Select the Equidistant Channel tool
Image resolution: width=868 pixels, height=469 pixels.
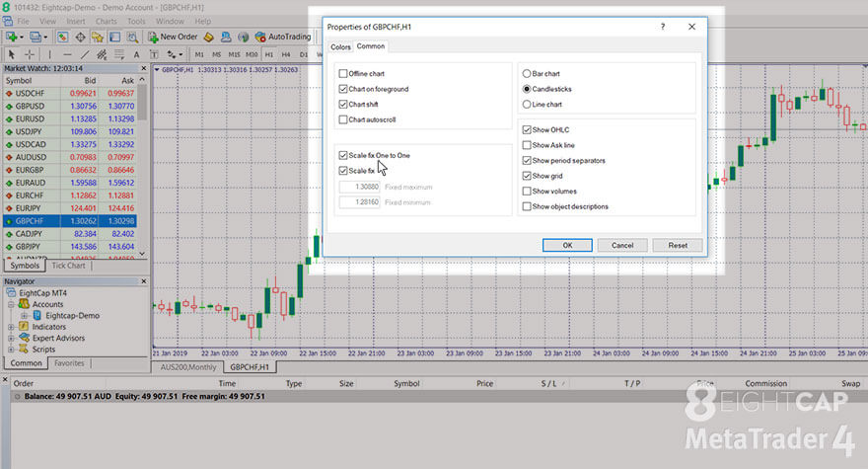(x=102, y=54)
